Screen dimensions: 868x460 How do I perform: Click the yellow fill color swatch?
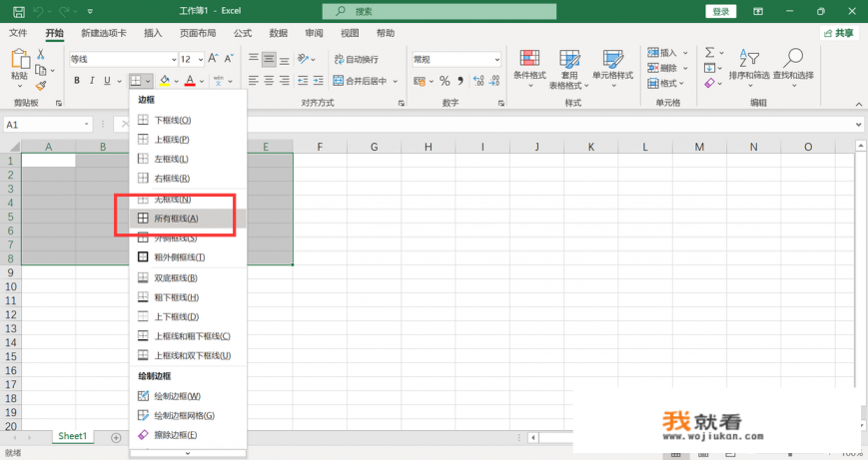165,81
